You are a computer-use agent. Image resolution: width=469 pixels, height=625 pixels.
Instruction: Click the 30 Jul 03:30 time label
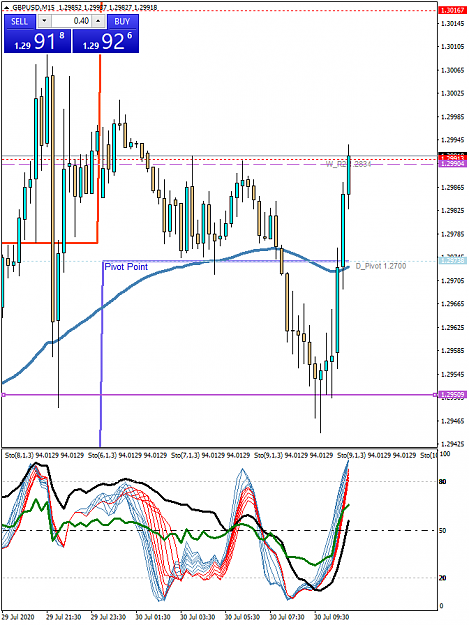pos(198,617)
